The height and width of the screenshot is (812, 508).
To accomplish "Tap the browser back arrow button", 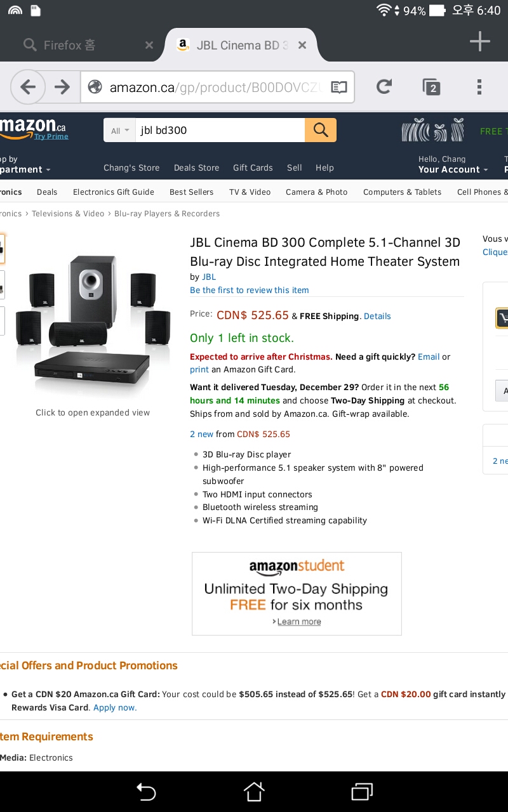I will pos(27,87).
